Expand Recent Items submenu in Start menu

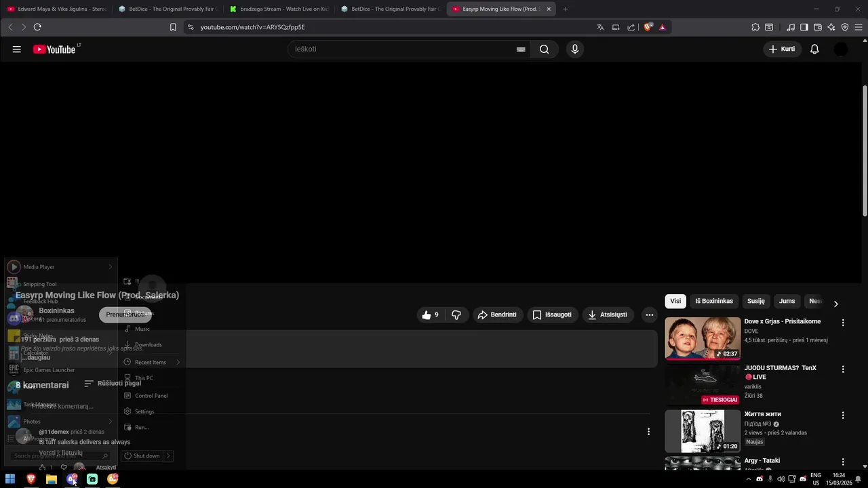[178, 362]
